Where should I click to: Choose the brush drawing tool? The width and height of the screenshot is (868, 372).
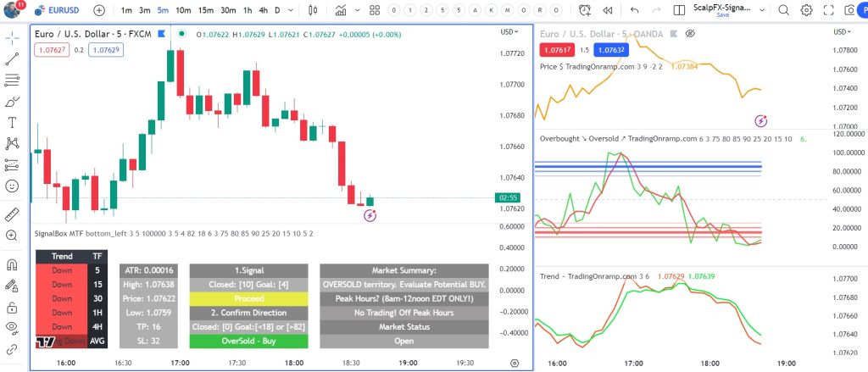[x=13, y=101]
